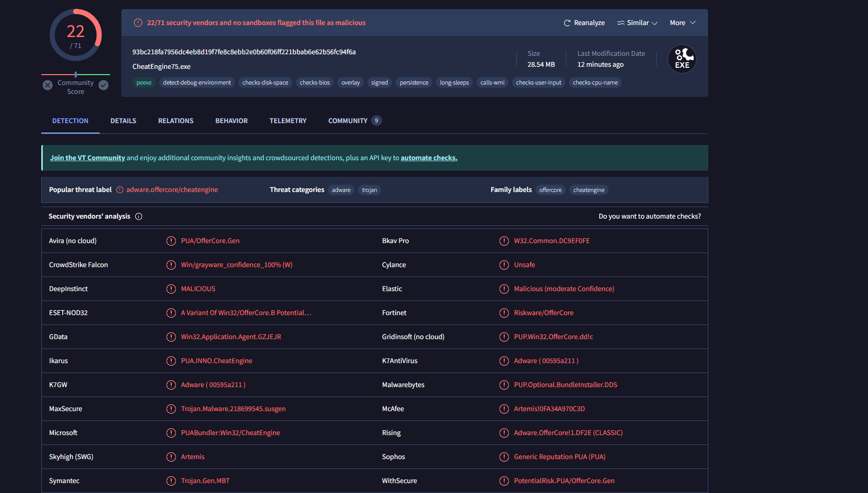Screen dimensions: 868x493
Task: Click the Adware.OfferCore!1.DF2E (CLASSIC) result
Action: (568, 433)
